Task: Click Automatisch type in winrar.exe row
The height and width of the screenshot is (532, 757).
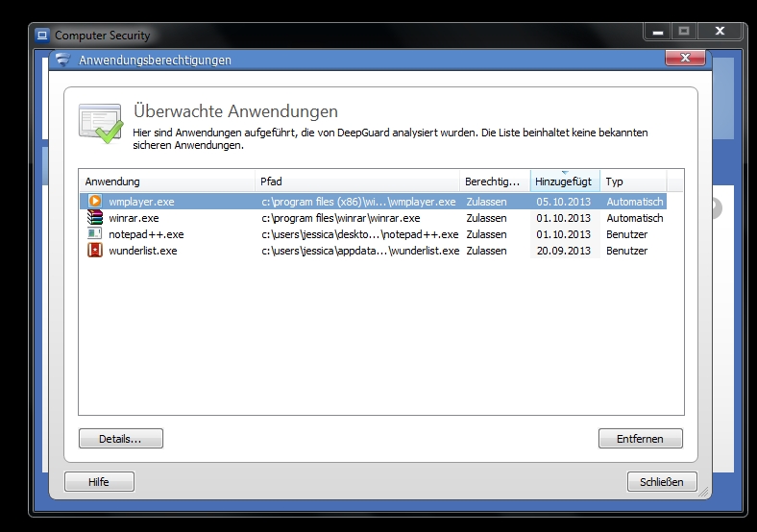Action: pyautogui.click(x=635, y=218)
